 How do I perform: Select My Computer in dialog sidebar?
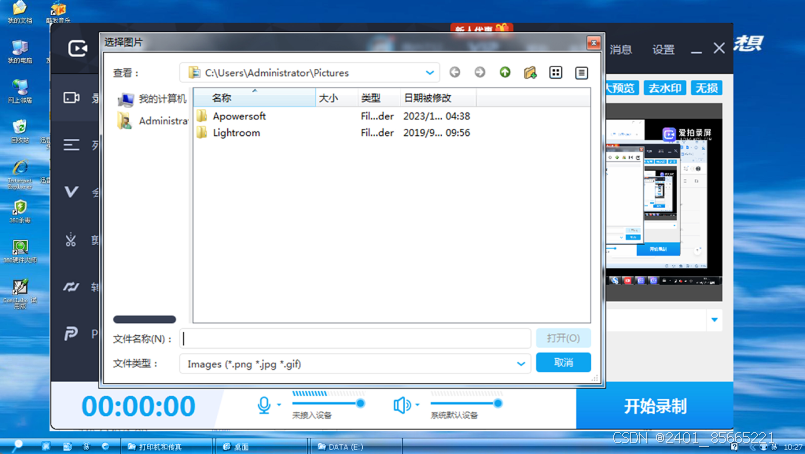(x=153, y=99)
